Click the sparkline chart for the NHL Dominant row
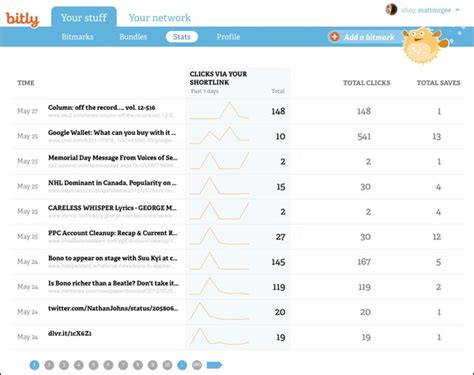474x375 pixels. 219,186
